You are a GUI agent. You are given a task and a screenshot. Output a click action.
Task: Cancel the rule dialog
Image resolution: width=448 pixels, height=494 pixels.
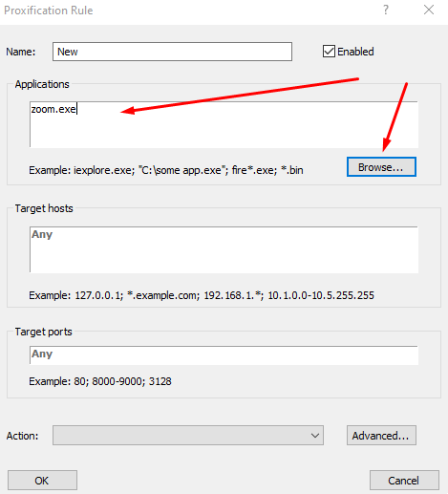coord(404,480)
